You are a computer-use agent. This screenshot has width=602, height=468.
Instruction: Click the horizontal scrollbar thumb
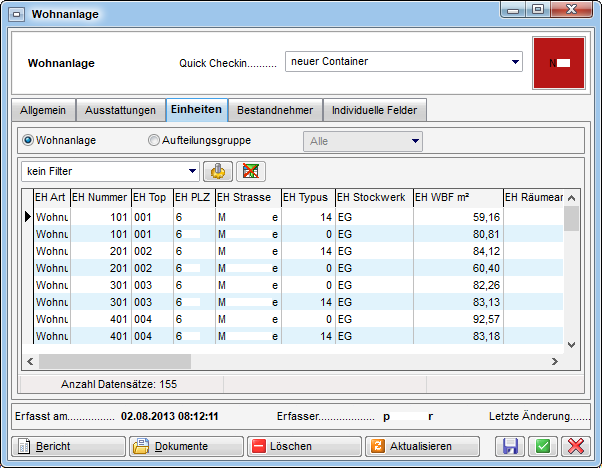click(115, 361)
